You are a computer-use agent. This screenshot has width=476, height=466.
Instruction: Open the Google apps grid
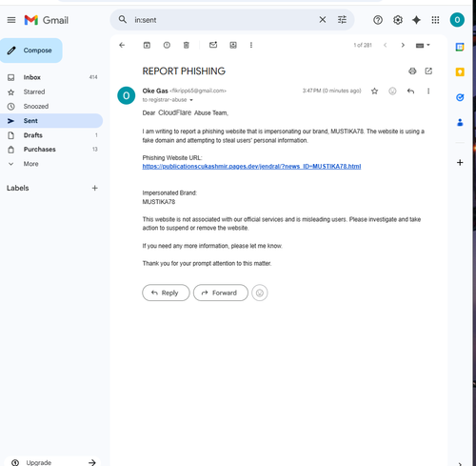435,20
